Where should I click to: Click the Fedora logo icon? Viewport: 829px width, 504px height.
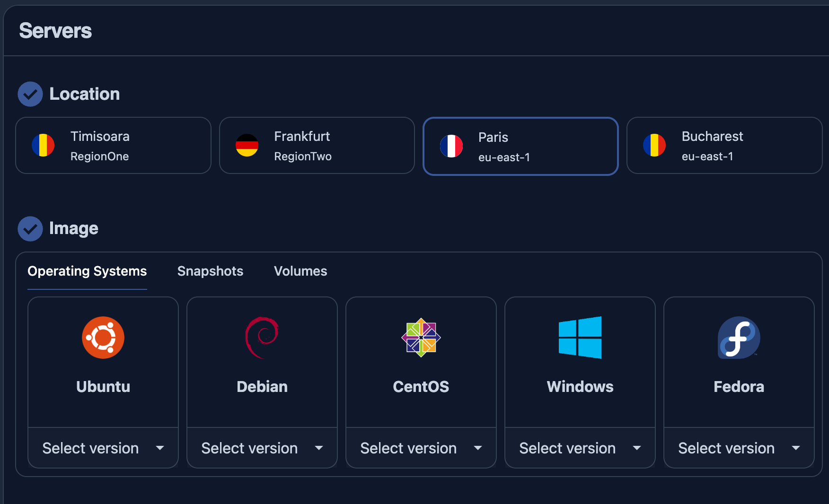tap(739, 337)
